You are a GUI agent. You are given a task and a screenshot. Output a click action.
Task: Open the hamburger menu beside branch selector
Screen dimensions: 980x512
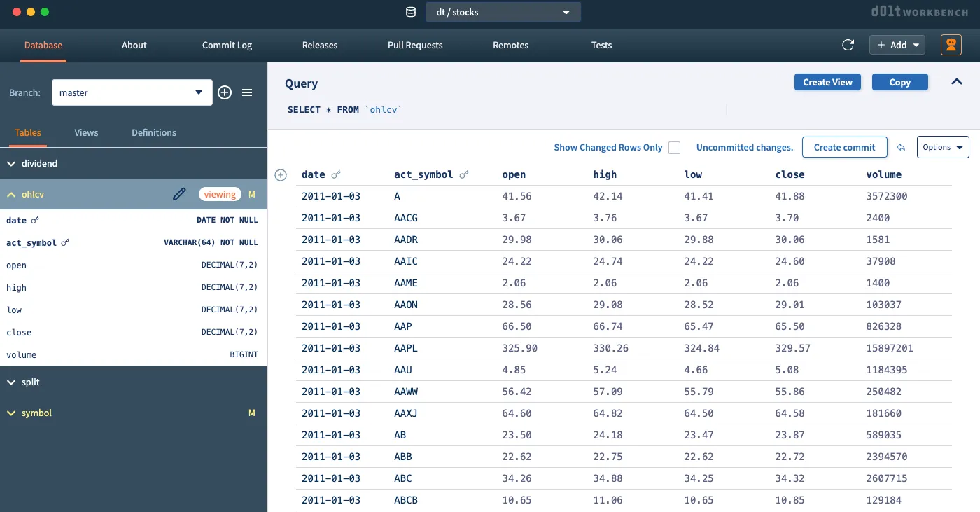pyautogui.click(x=247, y=92)
